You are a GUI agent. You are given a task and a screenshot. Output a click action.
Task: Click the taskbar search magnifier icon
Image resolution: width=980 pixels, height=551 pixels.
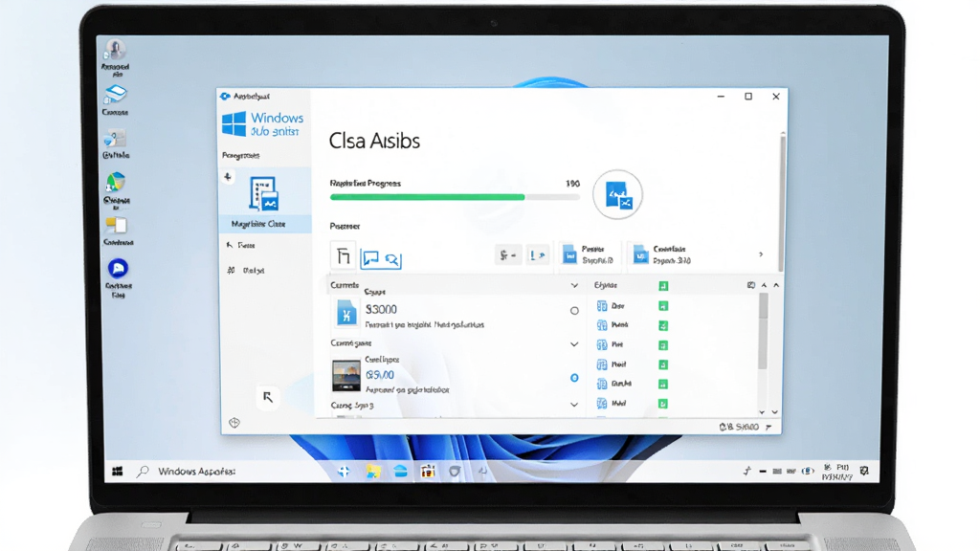(x=144, y=471)
